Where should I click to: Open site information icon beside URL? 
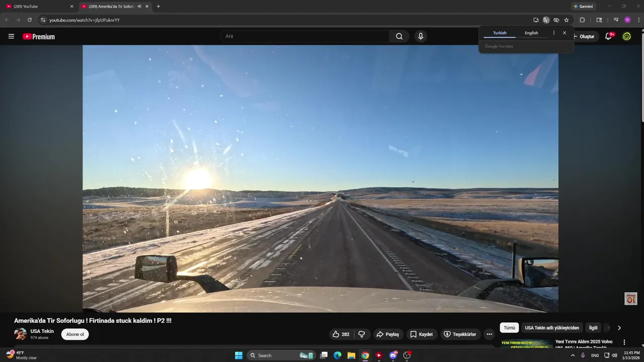click(43, 20)
